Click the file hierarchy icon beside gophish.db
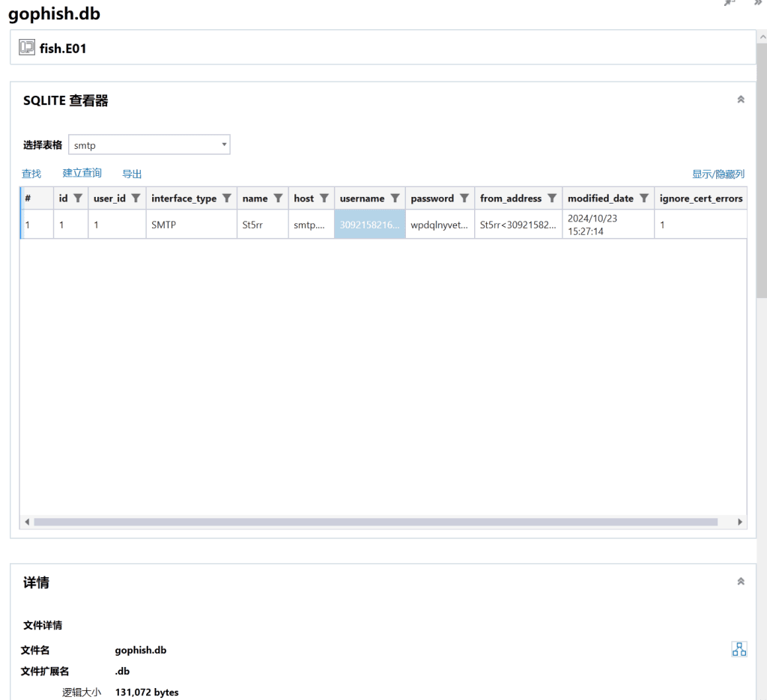Screen dimensions: 767x700 [738, 650]
